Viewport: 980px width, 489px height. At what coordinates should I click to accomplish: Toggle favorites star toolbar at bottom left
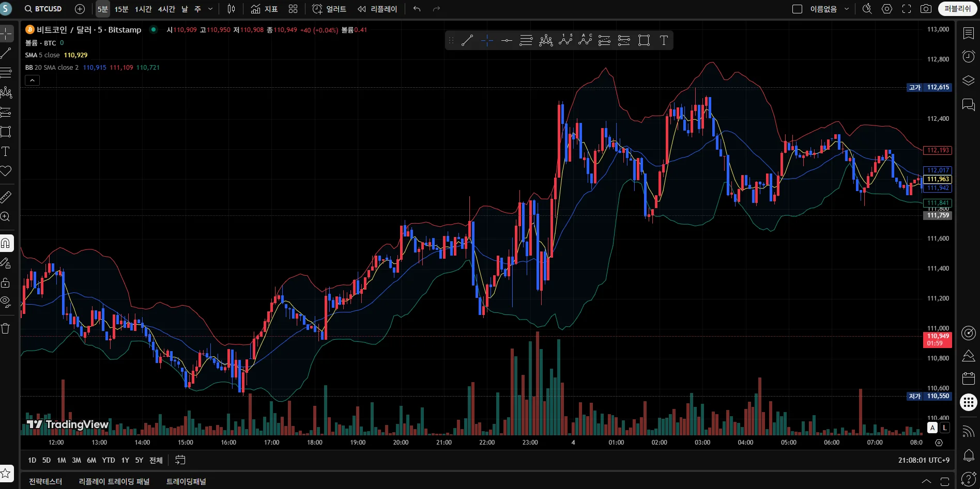pos(6,473)
